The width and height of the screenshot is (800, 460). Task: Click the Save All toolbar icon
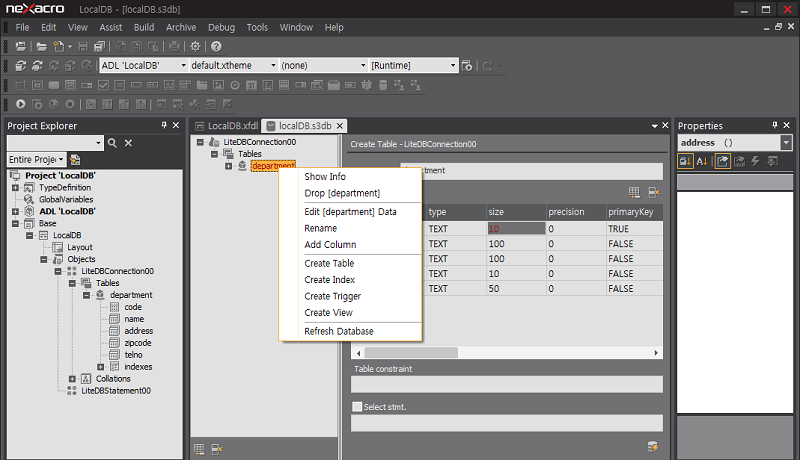[99, 46]
